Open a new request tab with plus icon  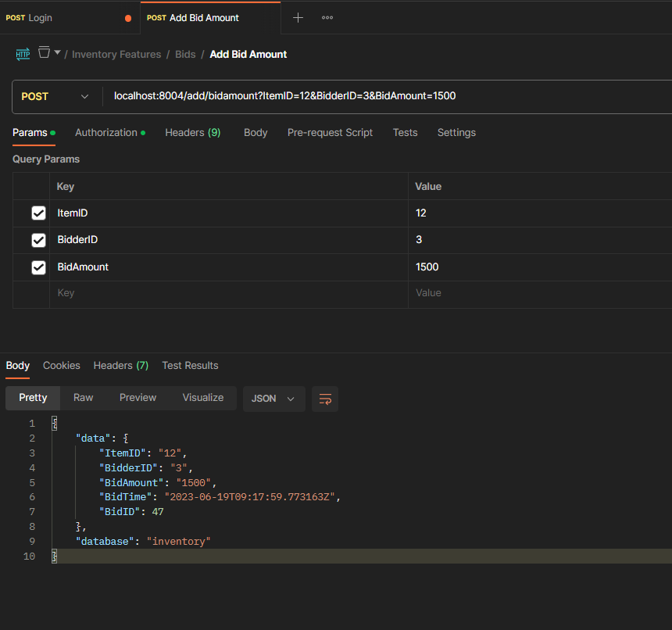coord(298,18)
